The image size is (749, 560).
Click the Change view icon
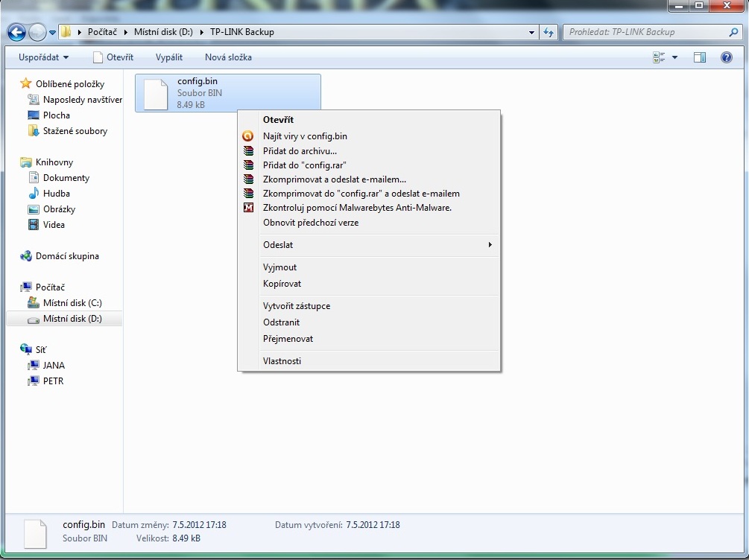click(659, 57)
